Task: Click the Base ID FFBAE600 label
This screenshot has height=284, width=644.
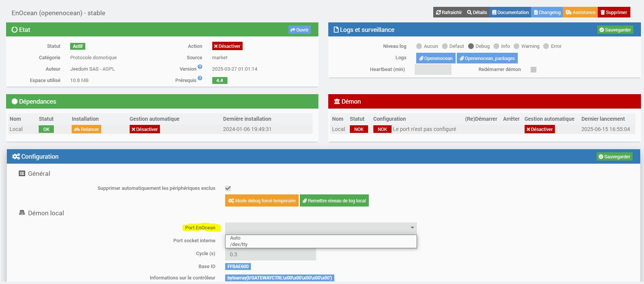Action: (238, 267)
